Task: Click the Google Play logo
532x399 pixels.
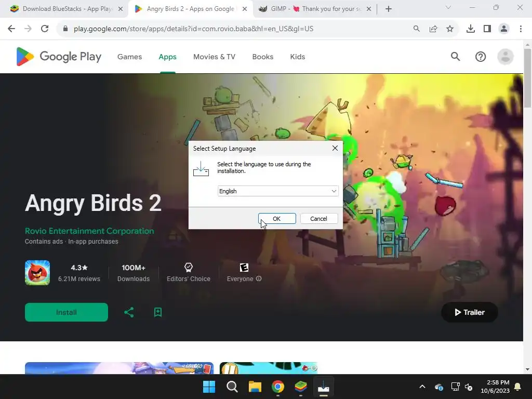Action: point(59,56)
